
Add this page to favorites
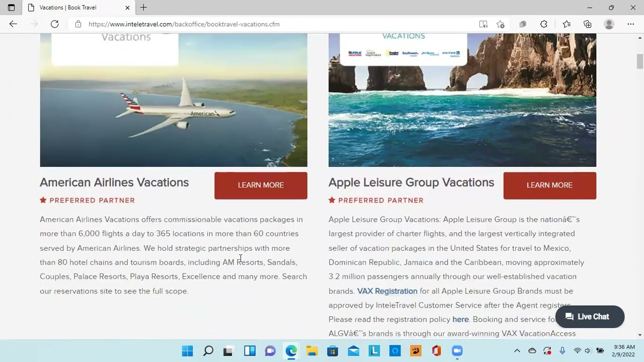coord(500,24)
